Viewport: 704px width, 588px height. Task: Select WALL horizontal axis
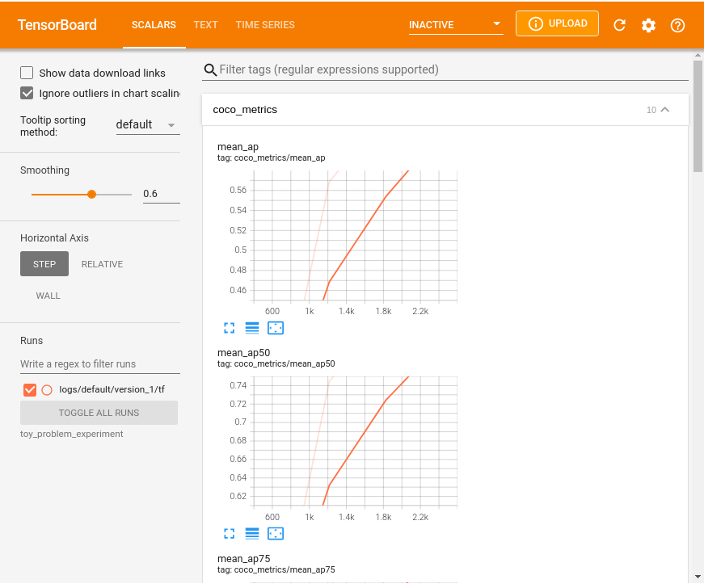pos(48,296)
